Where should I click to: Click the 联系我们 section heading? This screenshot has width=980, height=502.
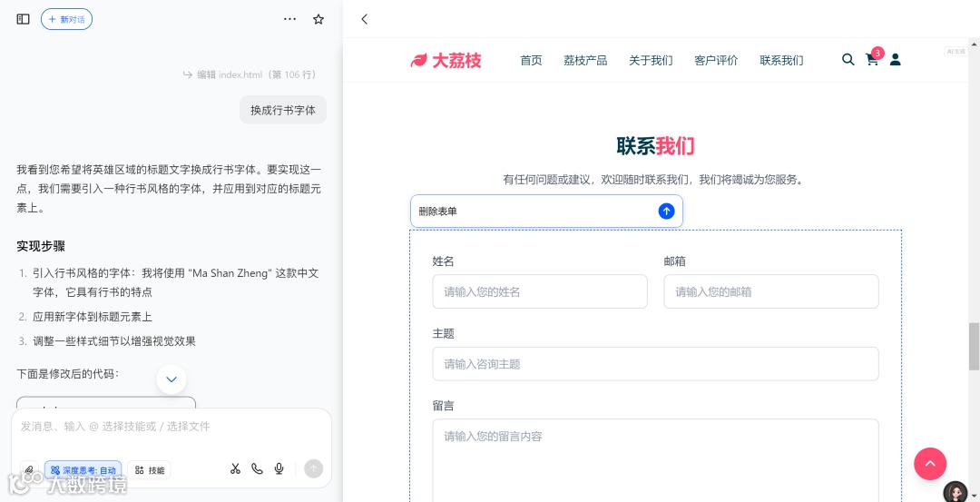[655, 145]
